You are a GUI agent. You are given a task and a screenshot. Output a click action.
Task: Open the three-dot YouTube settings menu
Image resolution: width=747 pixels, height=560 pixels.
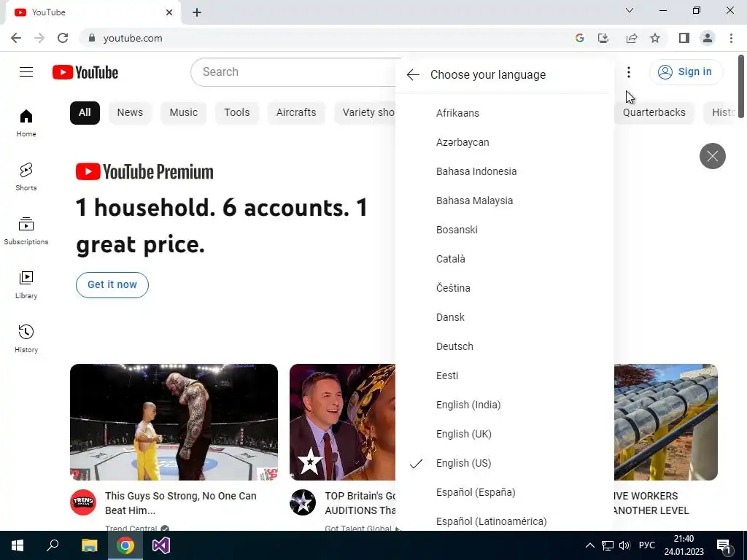click(629, 72)
